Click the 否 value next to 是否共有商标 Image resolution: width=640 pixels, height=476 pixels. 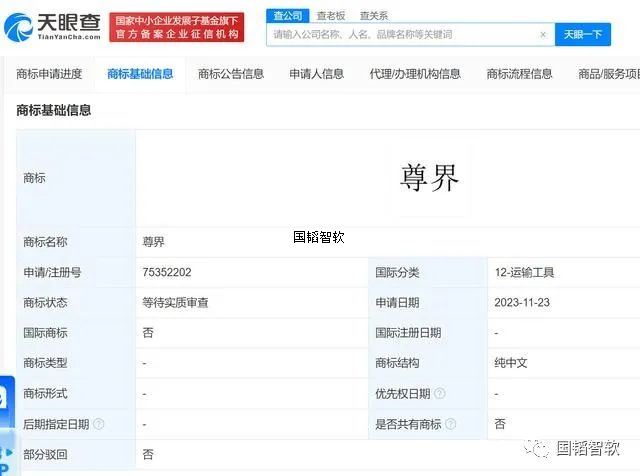tap(500, 424)
